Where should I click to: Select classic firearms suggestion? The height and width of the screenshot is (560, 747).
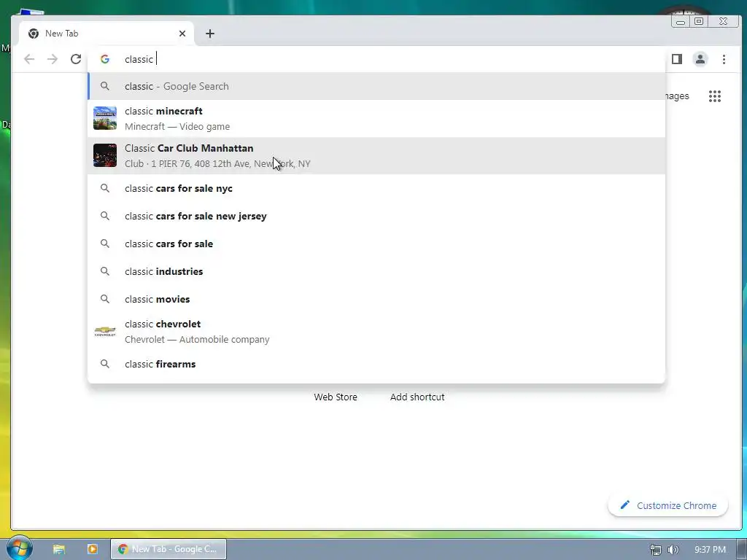pyautogui.click(x=376, y=364)
